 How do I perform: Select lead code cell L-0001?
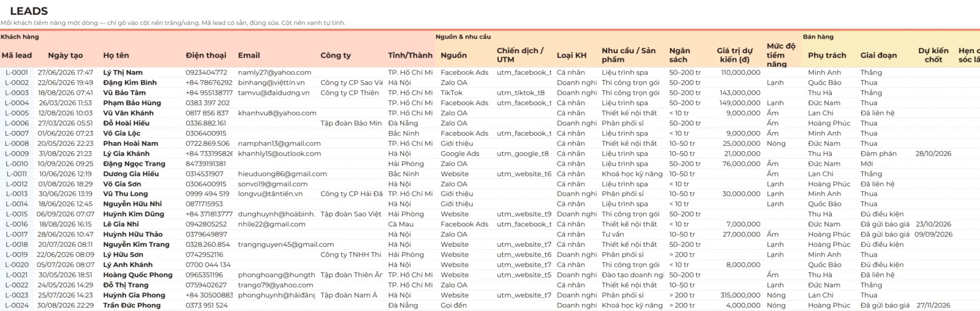17,72
